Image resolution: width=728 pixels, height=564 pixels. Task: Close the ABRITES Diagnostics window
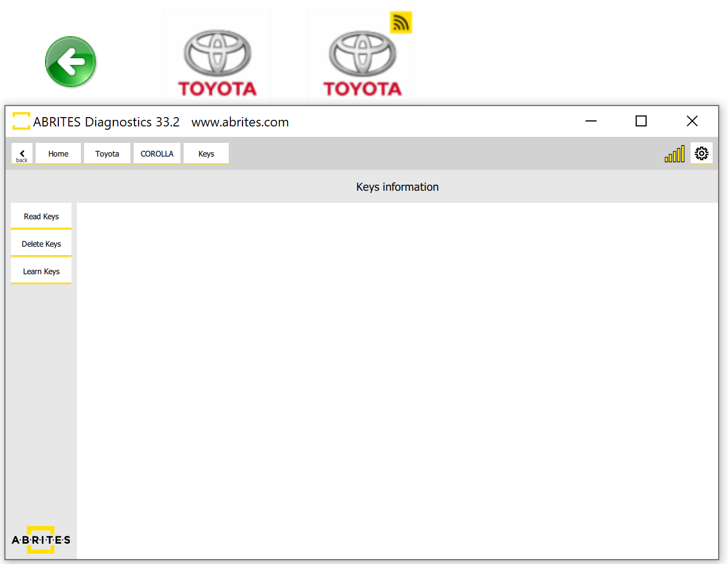coord(692,121)
